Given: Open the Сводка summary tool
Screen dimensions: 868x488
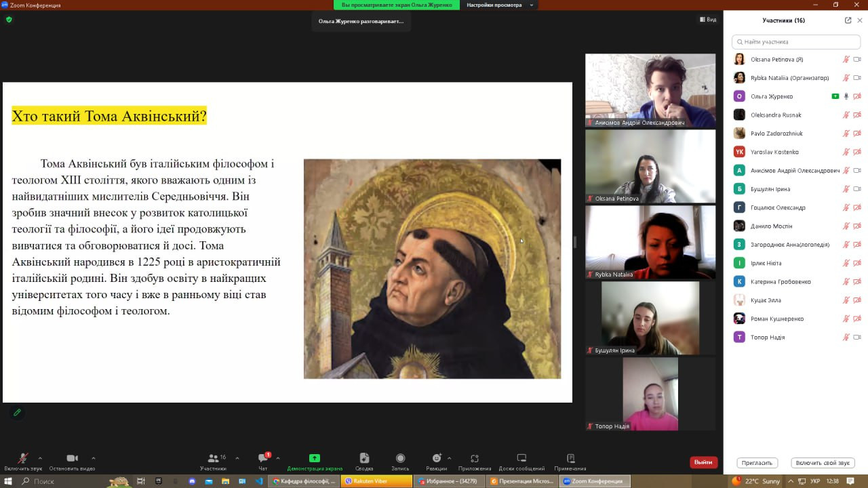Looking at the screenshot, I should point(364,459).
